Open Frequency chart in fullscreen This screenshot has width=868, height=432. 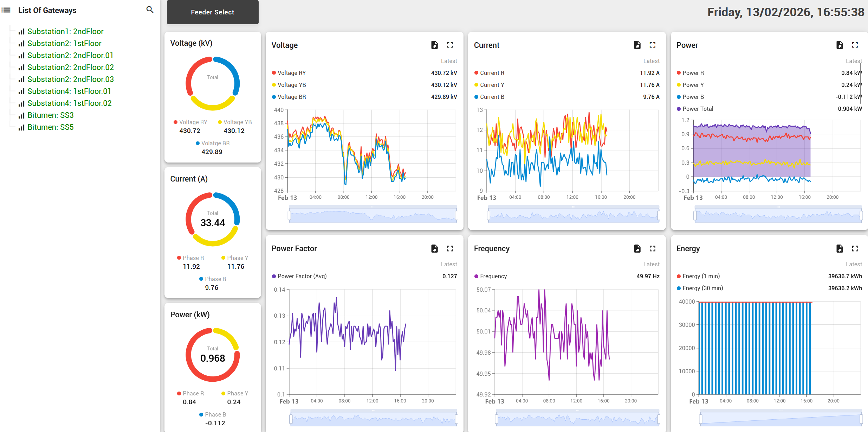(653, 248)
